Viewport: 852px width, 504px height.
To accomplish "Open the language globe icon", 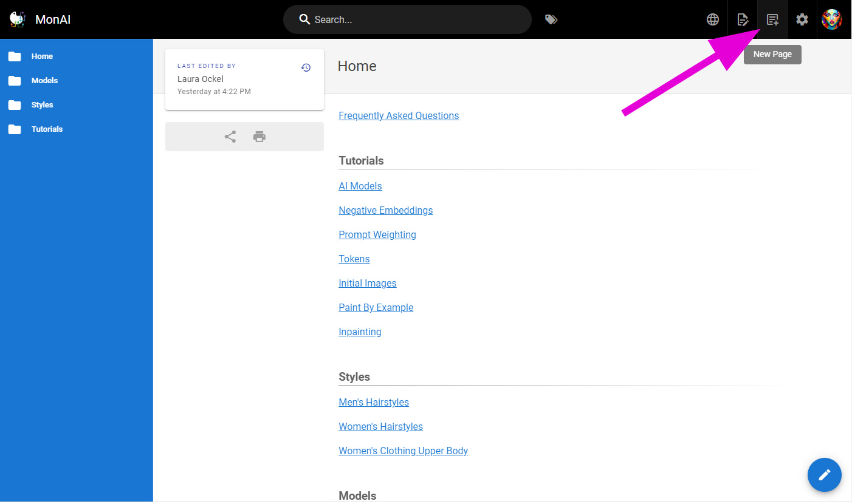I will (713, 19).
